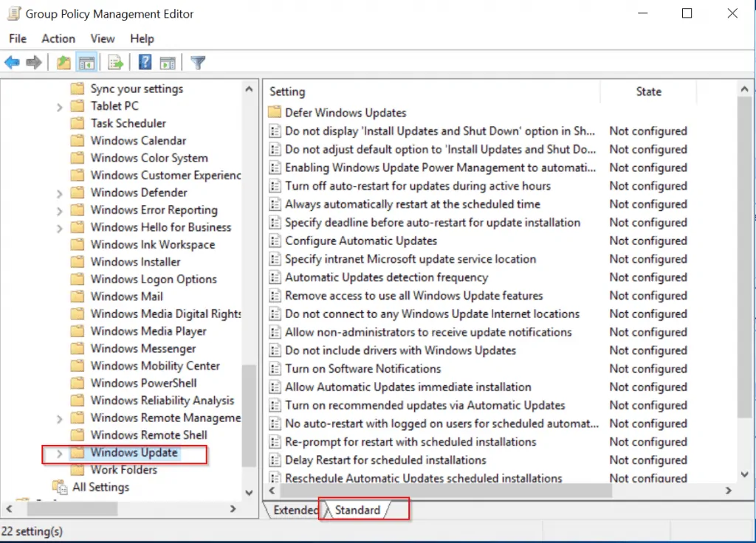
Task: Expand the Windows Remote Management node
Action: click(60, 418)
